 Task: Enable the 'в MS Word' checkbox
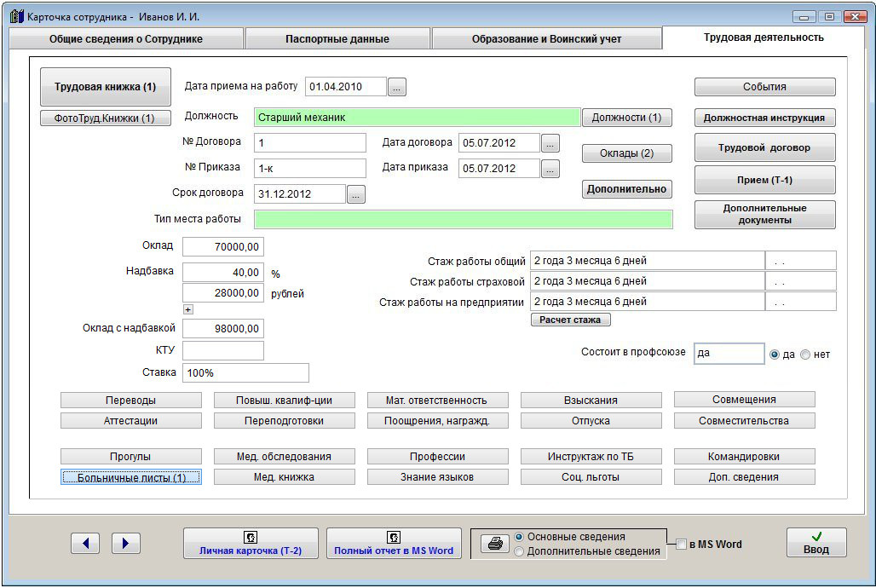[681, 545]
